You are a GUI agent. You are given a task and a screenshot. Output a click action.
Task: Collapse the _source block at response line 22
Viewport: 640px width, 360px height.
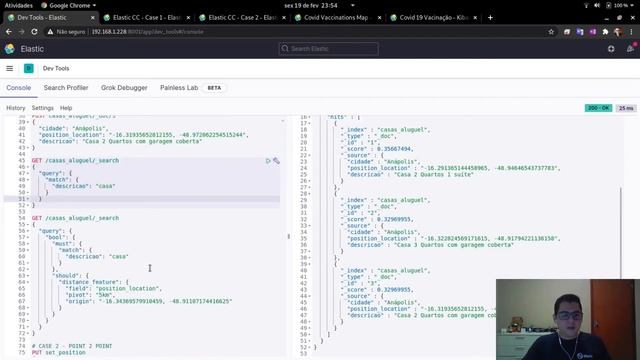[x=310, y=156]
